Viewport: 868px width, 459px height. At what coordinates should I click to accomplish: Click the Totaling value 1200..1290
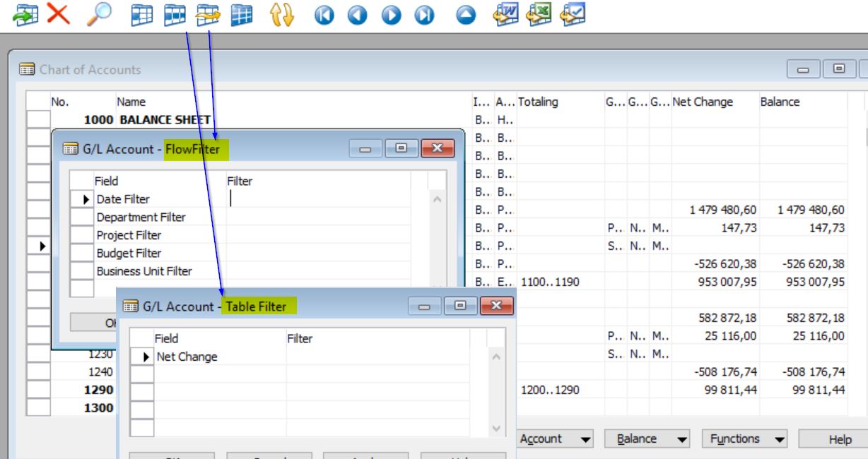550,390
